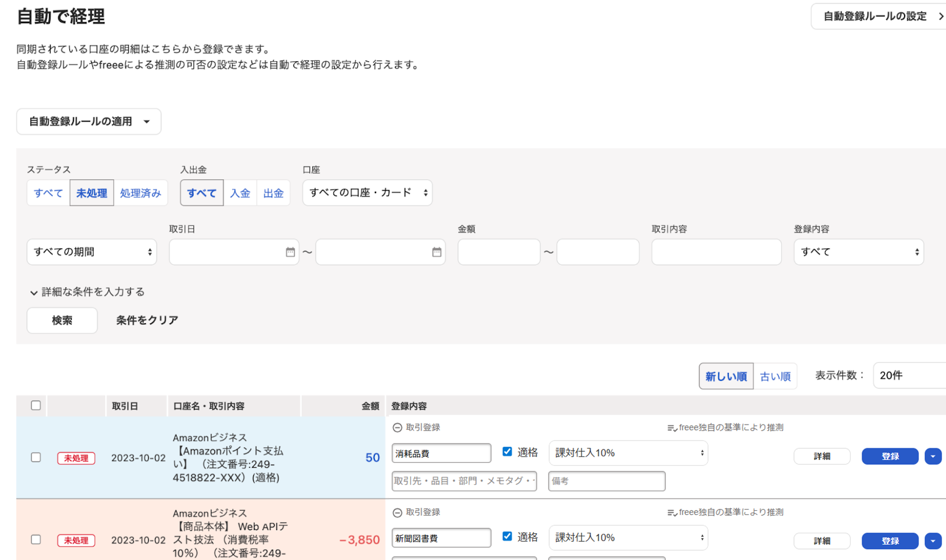946x560 pixels.
Task: Select 処理済み status filter tab
Action: 140,193
